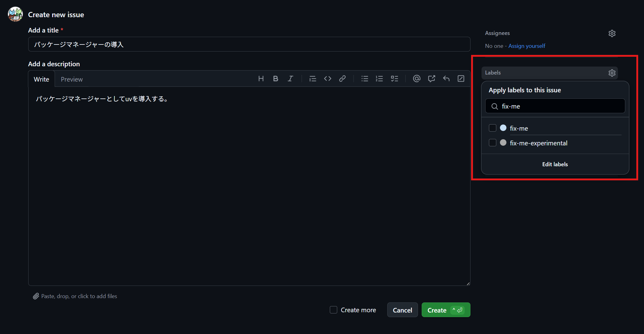Viewport: 644px width, 334px height.
Task: Toggle bold text formatting
Action: [x=275, y=79]
